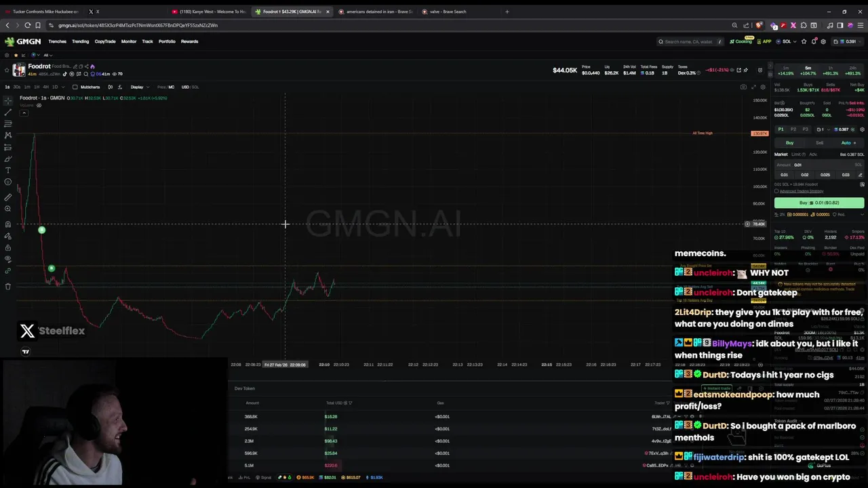This screenshot has height=488, width=868.
Task: Click the chart screenshot camera icon
Action: [x=743, y=87]
